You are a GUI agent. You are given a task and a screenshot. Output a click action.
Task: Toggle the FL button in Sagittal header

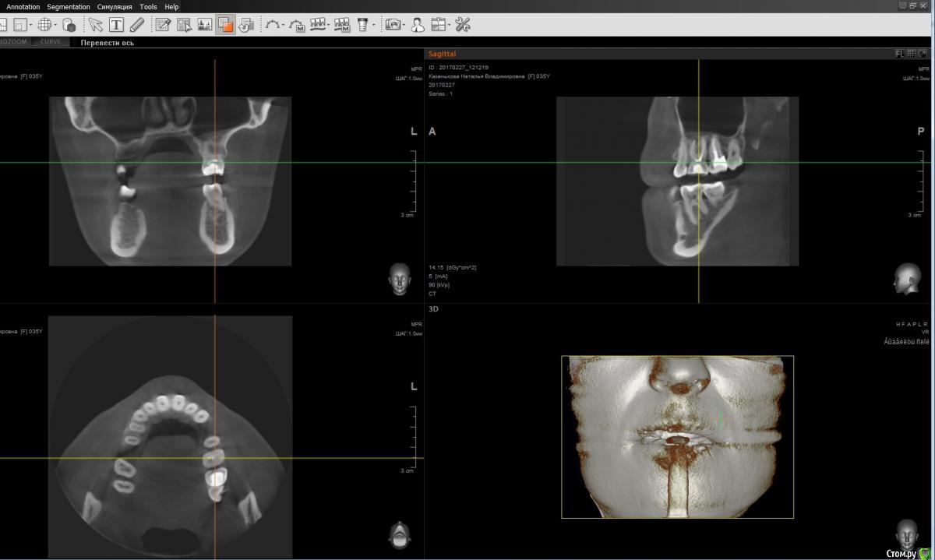900,54
